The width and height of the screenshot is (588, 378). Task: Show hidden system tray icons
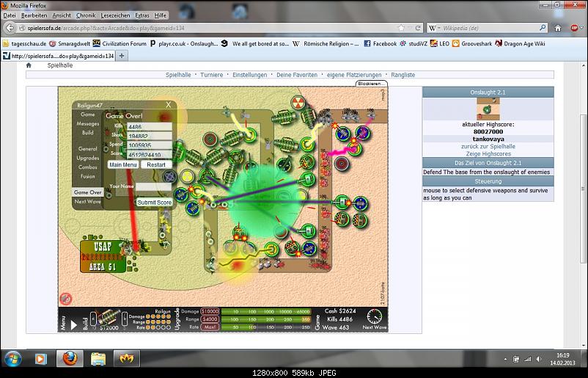click(x=505, y=360)
